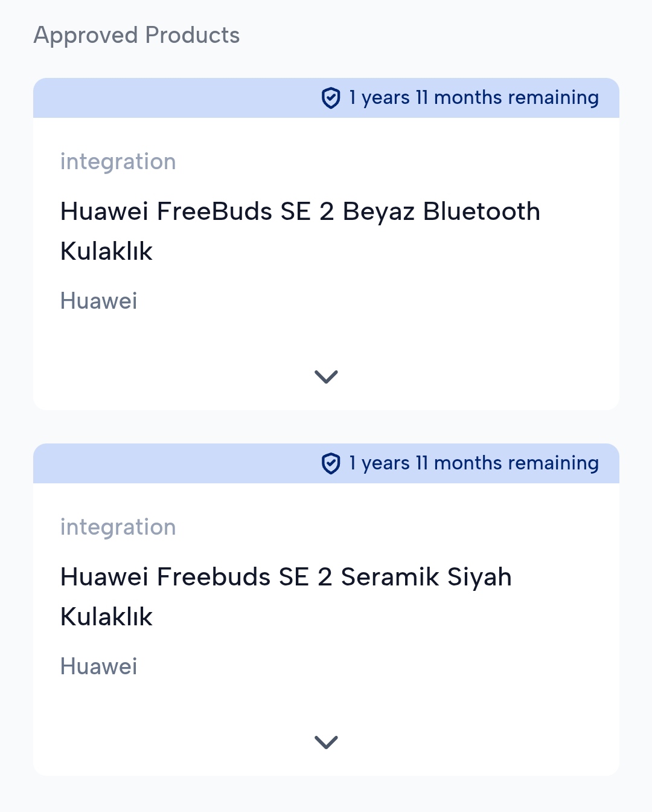
Task: Click the "1 years" text in the first card's banner
Action: 379,98
